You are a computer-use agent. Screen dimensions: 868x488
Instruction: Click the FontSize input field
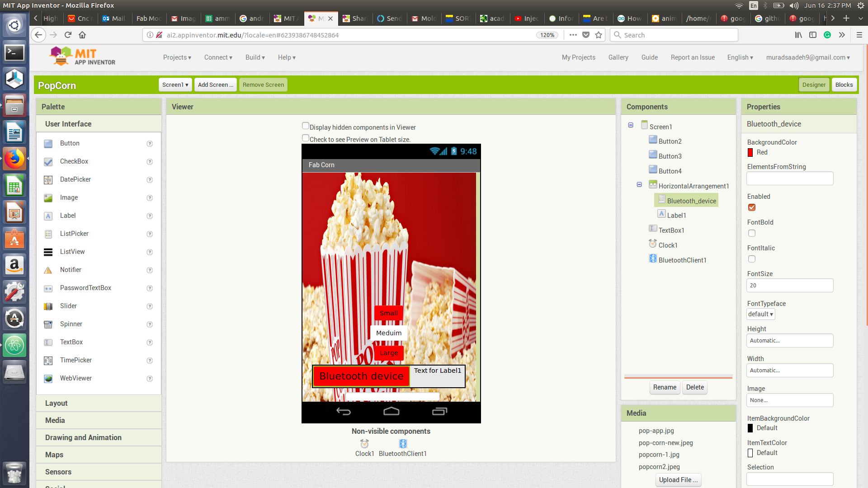790,286
